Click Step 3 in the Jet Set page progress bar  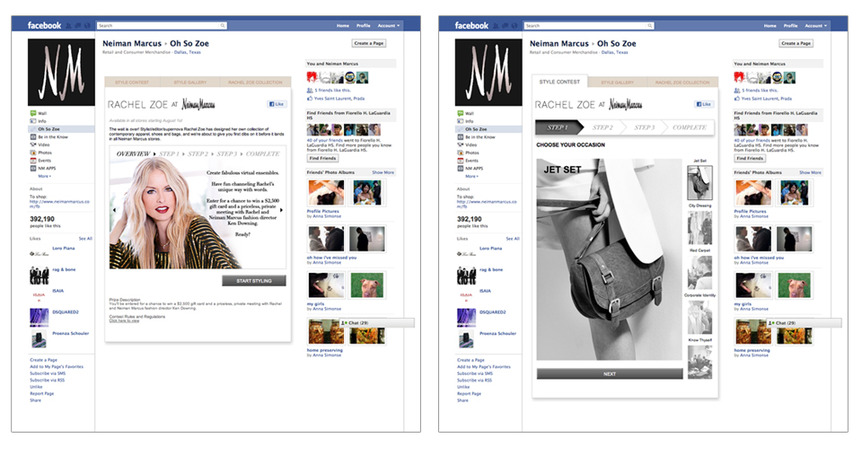pos(644,128)
